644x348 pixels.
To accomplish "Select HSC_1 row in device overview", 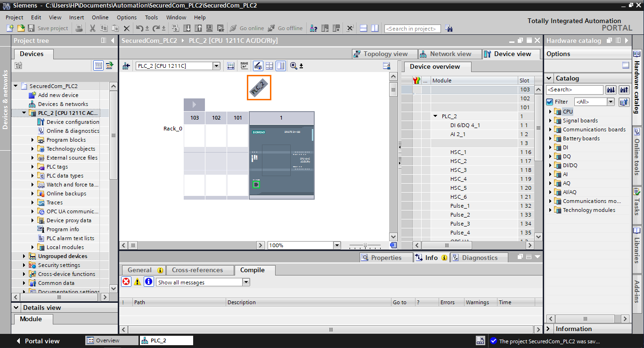I will point(466,152).
